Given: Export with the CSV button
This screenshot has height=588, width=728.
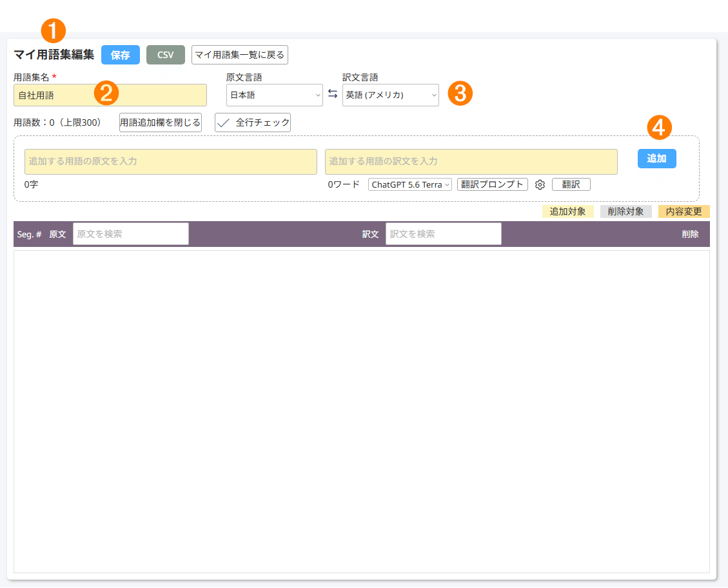Looking at the screenshot, I should click(x=165, y=55).
